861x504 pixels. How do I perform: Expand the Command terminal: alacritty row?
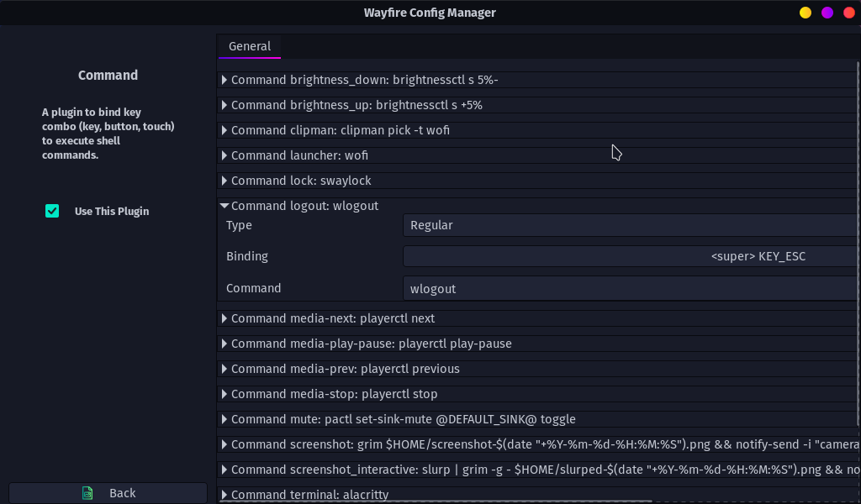click(224, 495)
